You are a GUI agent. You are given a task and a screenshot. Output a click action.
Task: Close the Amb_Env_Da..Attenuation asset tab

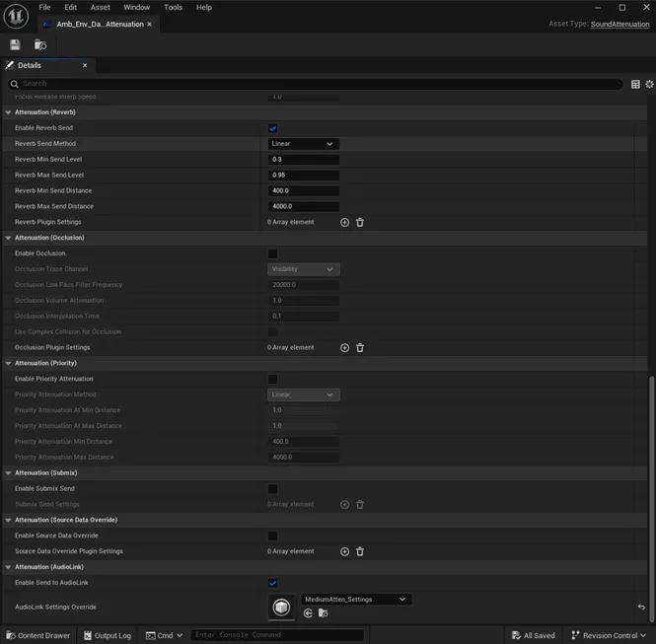(149, 25)
